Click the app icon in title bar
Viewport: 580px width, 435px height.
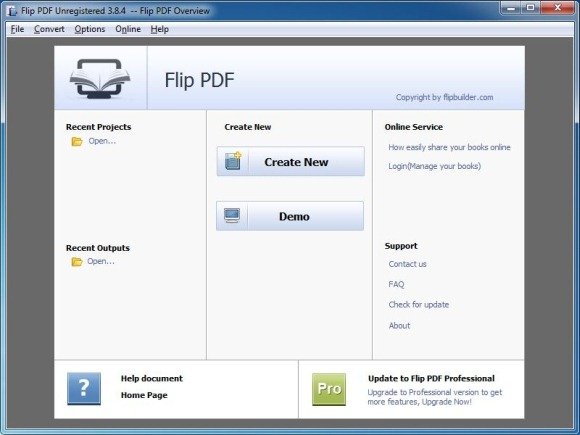tap(12, 11)
